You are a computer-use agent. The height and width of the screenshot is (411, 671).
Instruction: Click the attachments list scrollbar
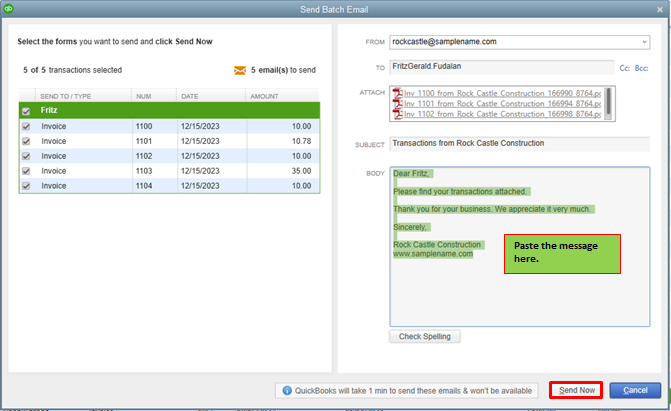[609, 104]
